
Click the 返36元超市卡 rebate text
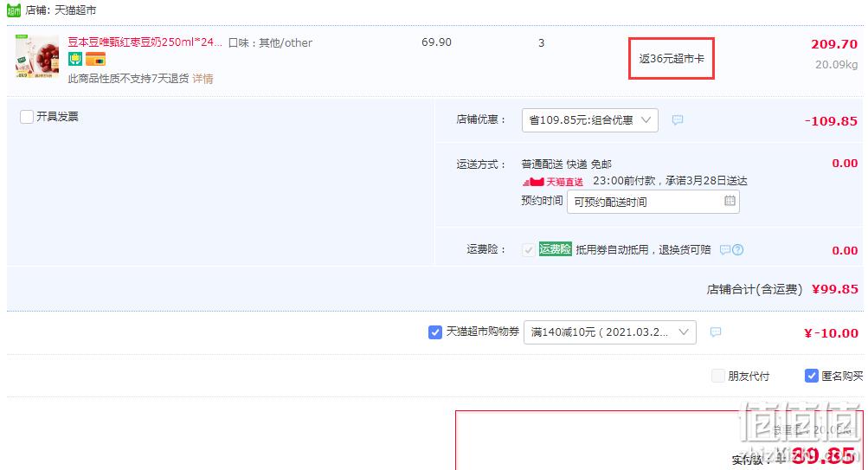672,59
